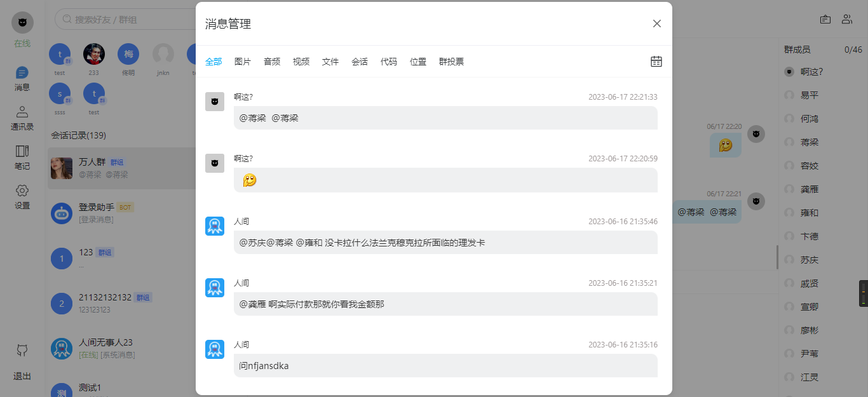Select group member 易平 radio
Viewport: 868px width, 397px height.
point(789,95)
